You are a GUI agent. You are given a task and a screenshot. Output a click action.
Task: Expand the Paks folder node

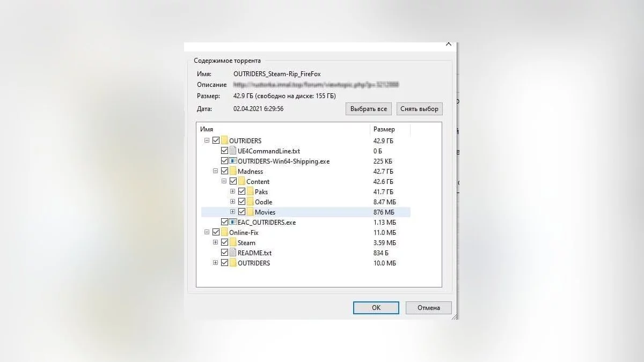pos(233,191)
